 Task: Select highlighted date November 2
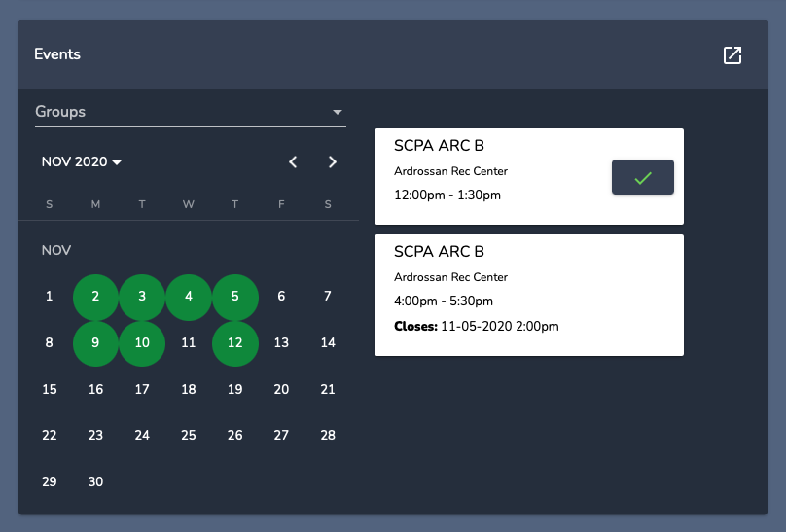[95, 297]
